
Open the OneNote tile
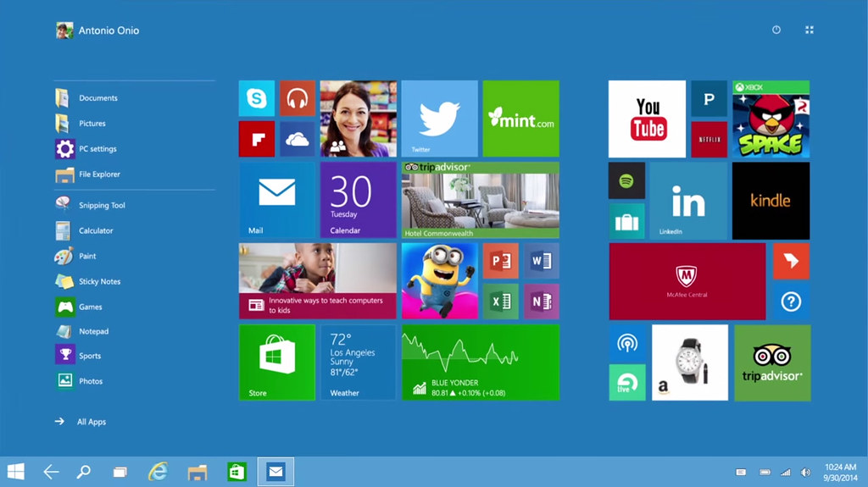pos(542,302)
